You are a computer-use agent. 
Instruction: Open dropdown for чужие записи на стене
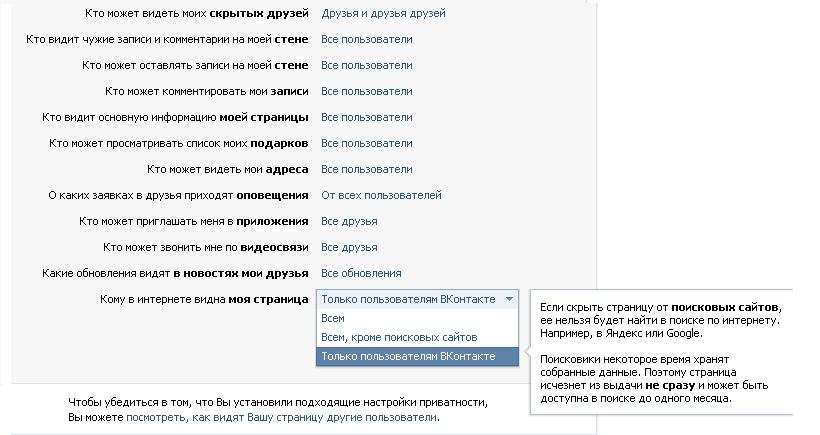pos(366,40)
